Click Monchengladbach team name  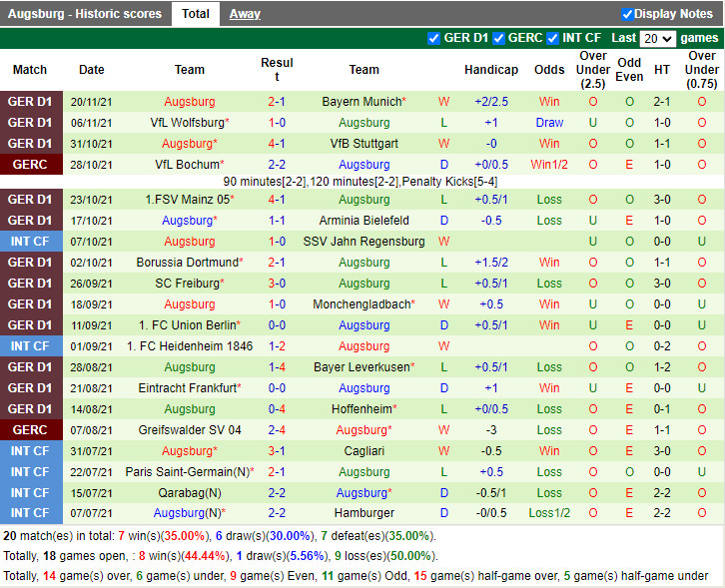click(x=363, y=304)
